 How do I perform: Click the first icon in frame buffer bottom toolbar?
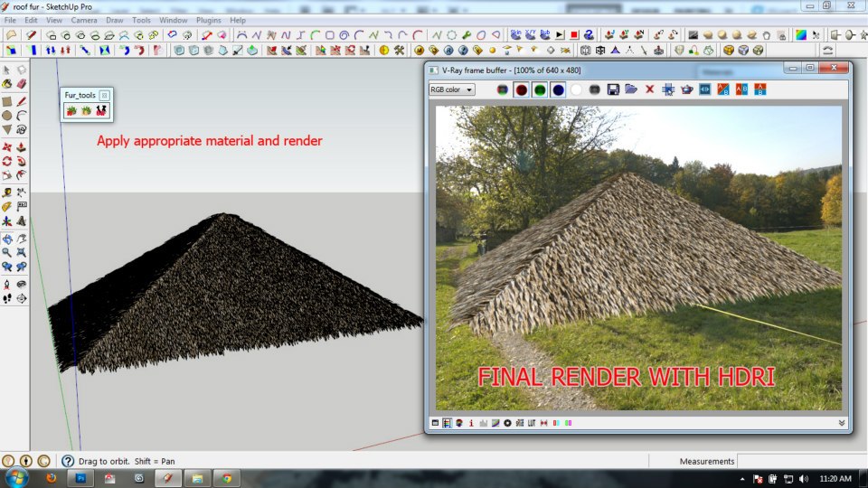tap(435, 423)
